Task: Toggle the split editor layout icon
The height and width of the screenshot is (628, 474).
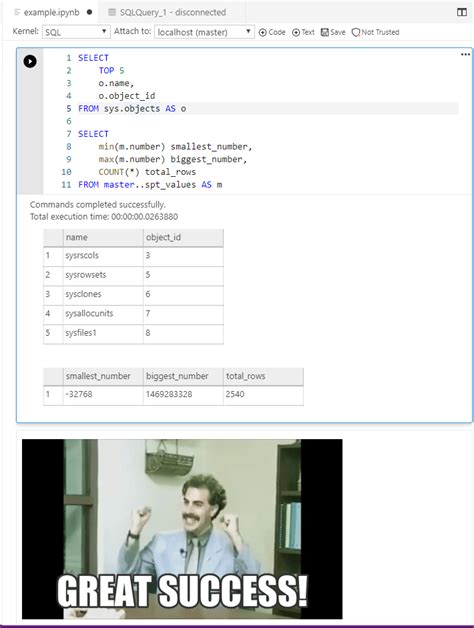Action: click(x=462, y=12)
